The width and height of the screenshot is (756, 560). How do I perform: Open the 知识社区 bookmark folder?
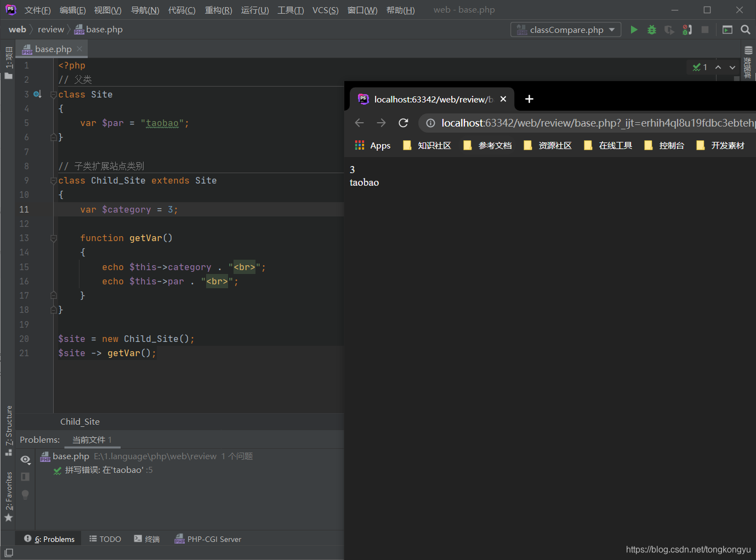pos(427,145)
